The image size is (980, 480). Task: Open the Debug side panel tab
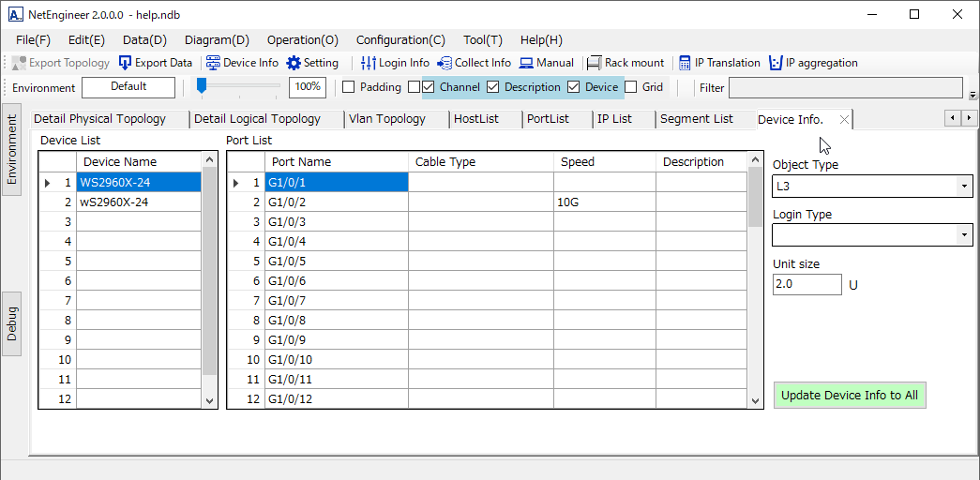tap(12, 324)
